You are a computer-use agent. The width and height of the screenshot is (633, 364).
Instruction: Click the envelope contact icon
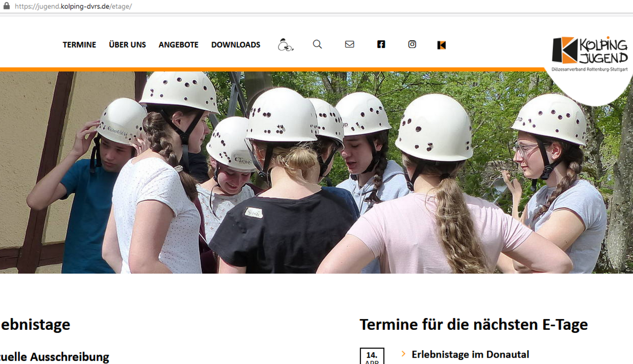pos(350,45)
